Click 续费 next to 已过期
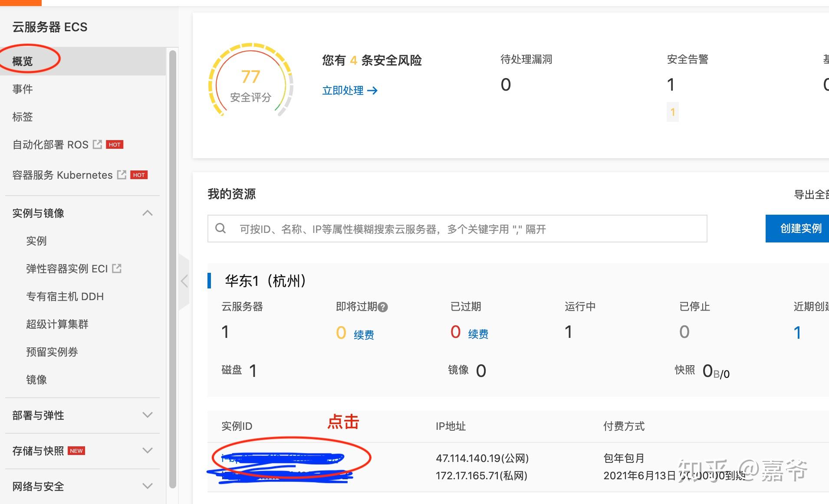The width and height of the screenshot is (829, 504). pyautogui.click(x=478, y=334)
